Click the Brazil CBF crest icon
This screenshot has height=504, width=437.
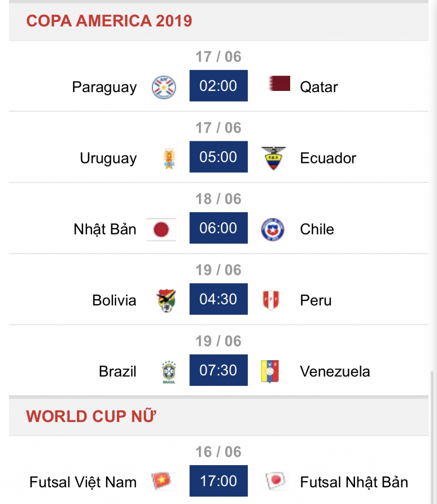pyautogui.click(x=169, y=372)
